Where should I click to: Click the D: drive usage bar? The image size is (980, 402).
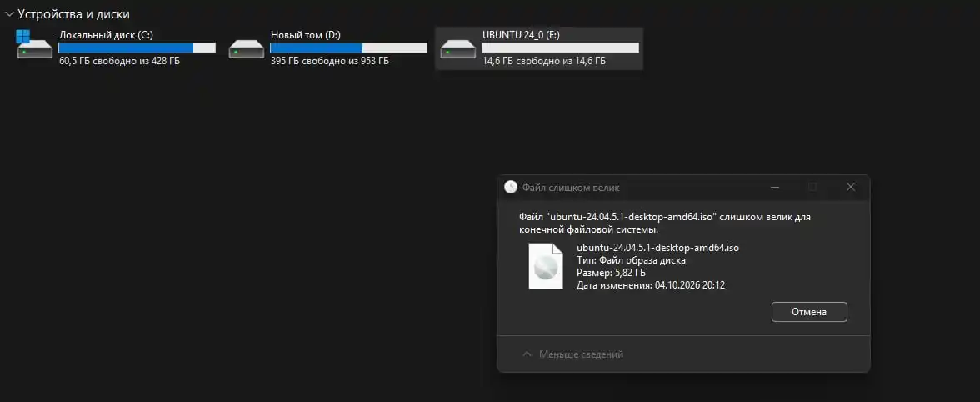pyautogui.click(x=348, y=48)
